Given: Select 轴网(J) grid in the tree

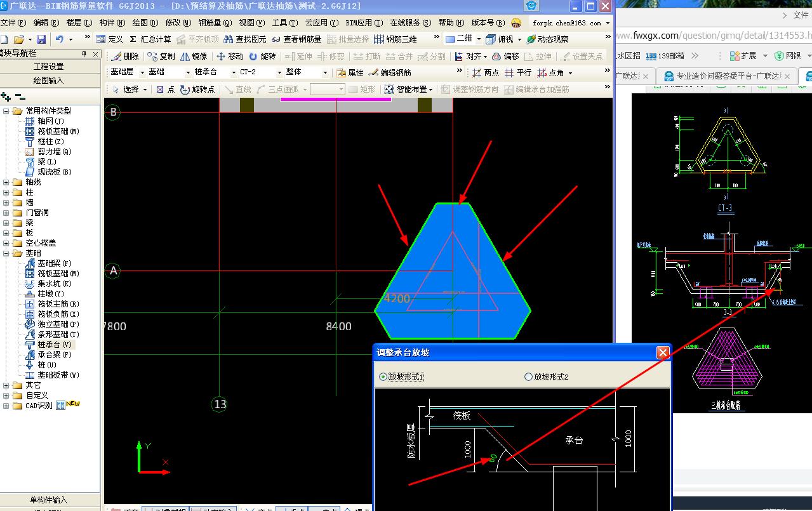Looking at the screenshot, I should (44, 121).
